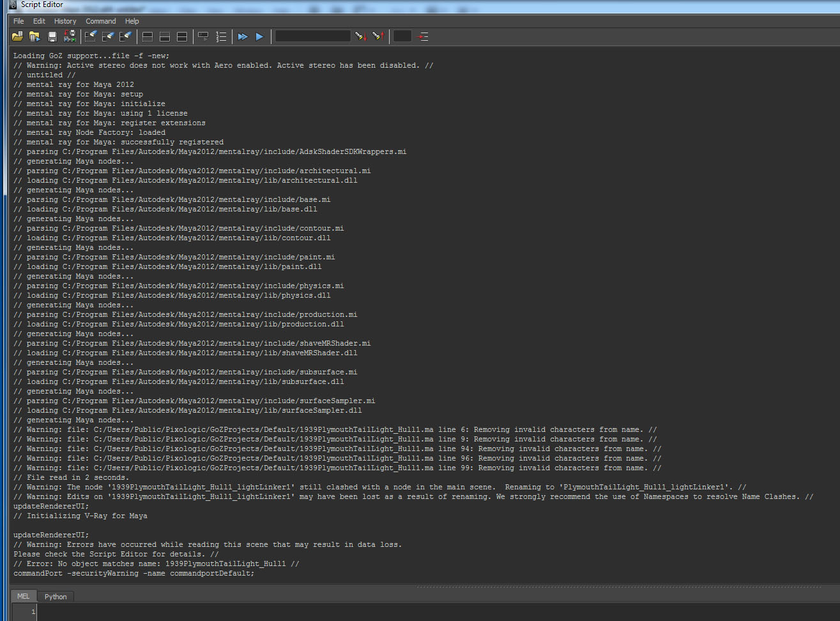Screen dimensions: 840x621
Task: Open the Command menu
Action: [101, 21]
